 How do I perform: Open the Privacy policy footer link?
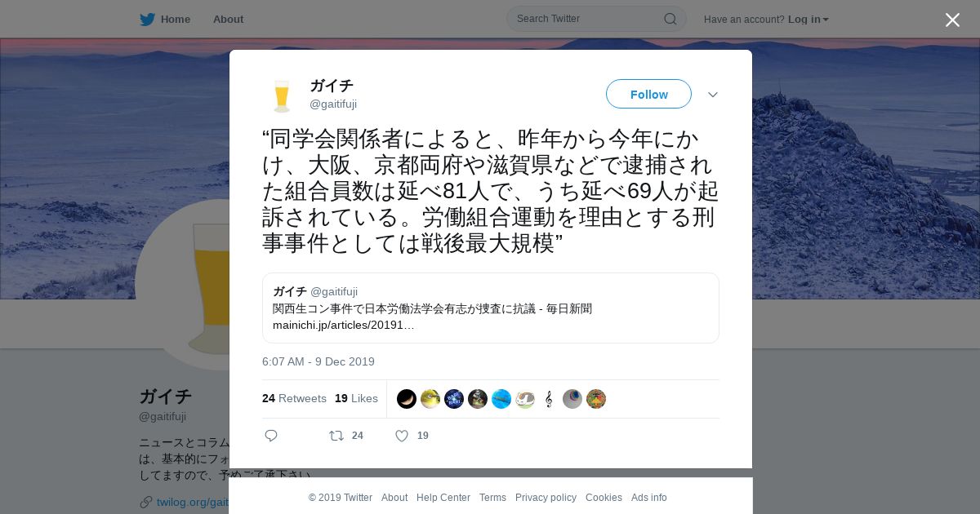coord(546,498)
